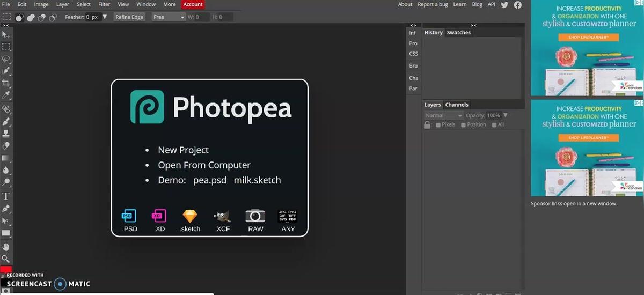This screenshot has height=295, width=644.
Task: Open the Normal blend mode dropdown
Action: (443, 115)
